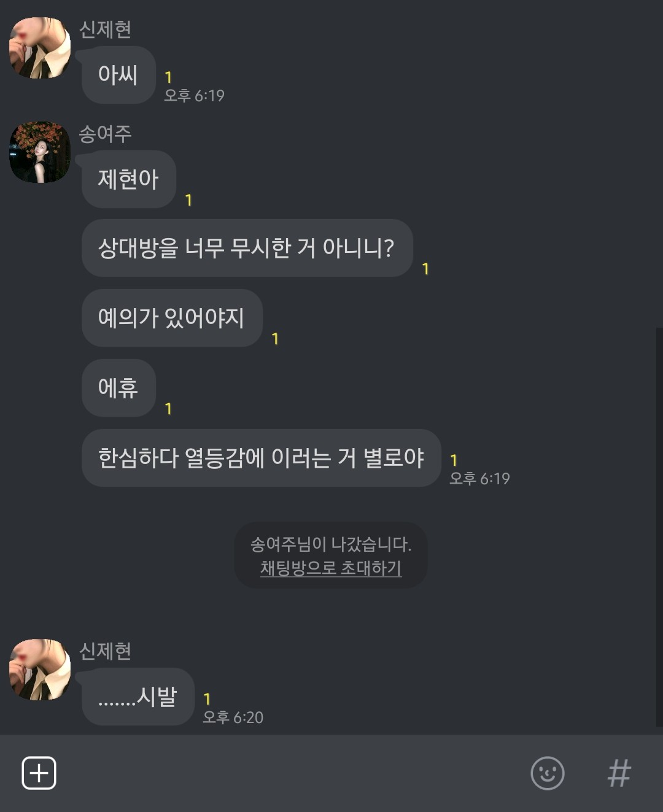Select the 제현아 message bubble
This screenshot has width=663, height=812.
tap(129, 179)
